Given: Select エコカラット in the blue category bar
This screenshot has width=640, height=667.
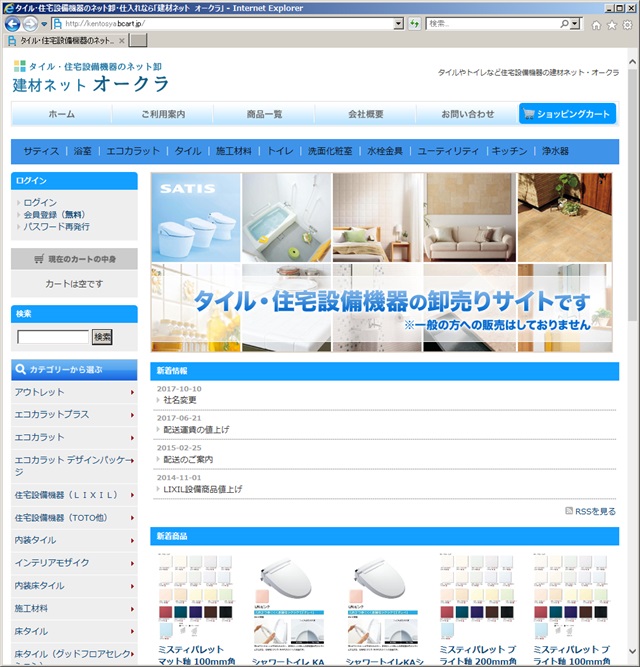Looking at the screenshot, I should (133, 151).
